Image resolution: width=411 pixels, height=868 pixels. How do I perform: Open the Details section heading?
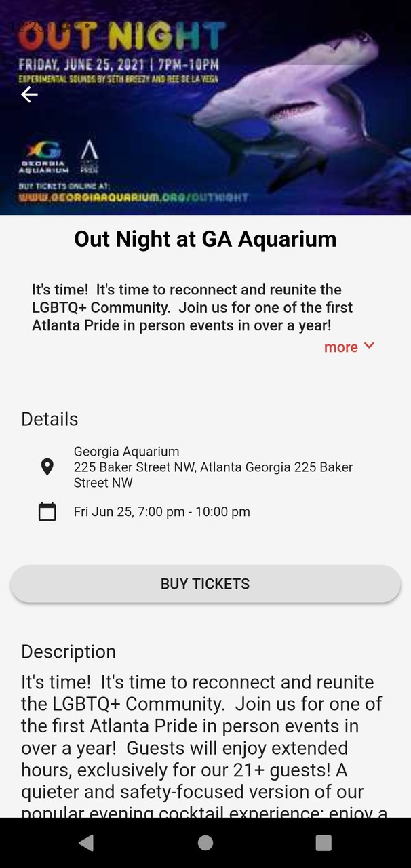click(50, 419)
